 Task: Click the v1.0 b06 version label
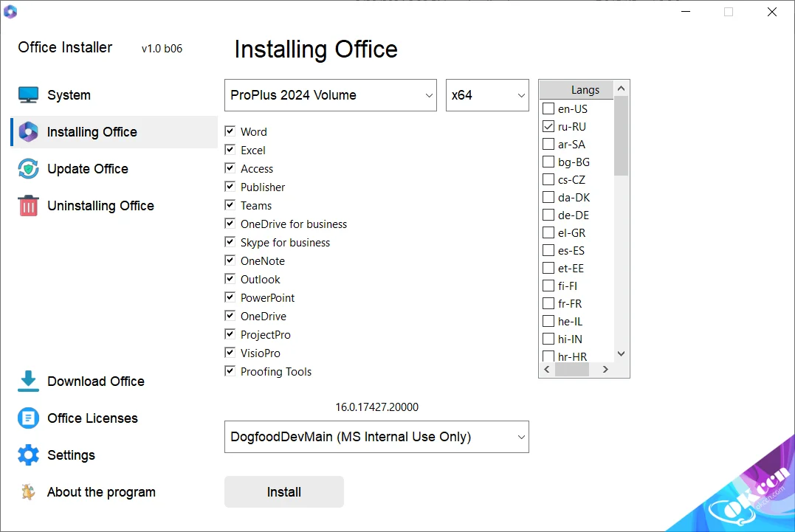point(162,49)
